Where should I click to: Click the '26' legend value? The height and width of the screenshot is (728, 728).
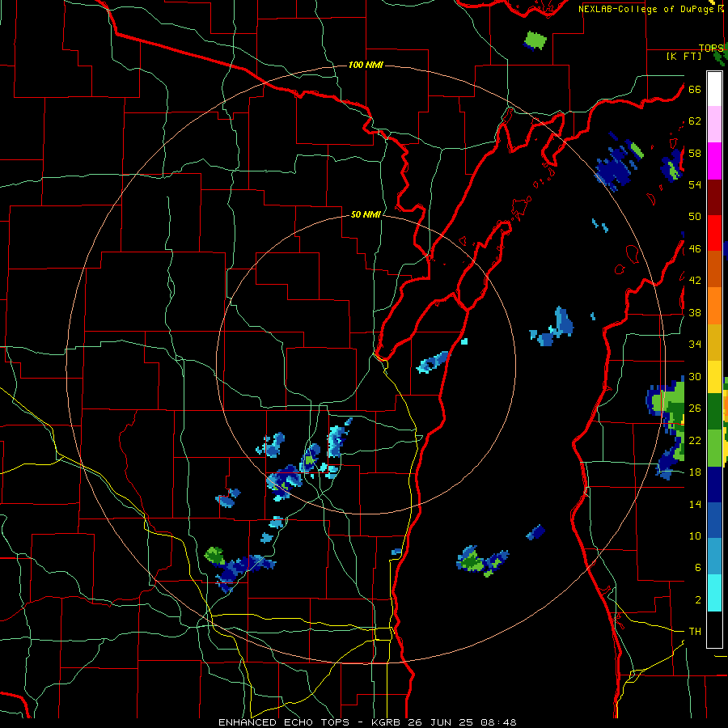coord(695,408)
